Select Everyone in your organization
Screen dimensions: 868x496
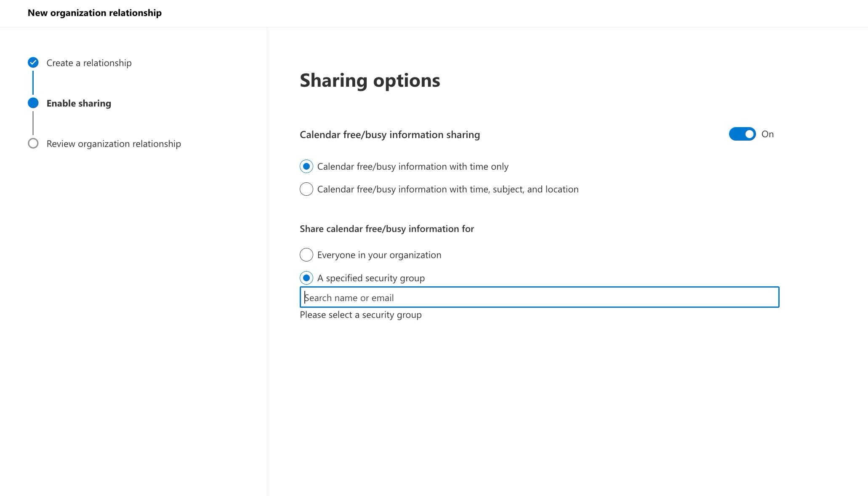pos(306,255)
